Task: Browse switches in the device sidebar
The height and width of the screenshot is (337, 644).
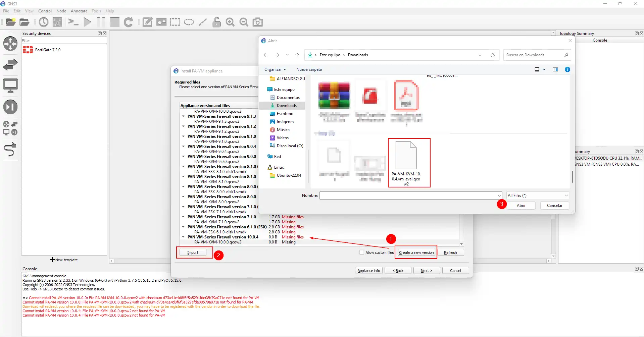Action: point(10,65)
